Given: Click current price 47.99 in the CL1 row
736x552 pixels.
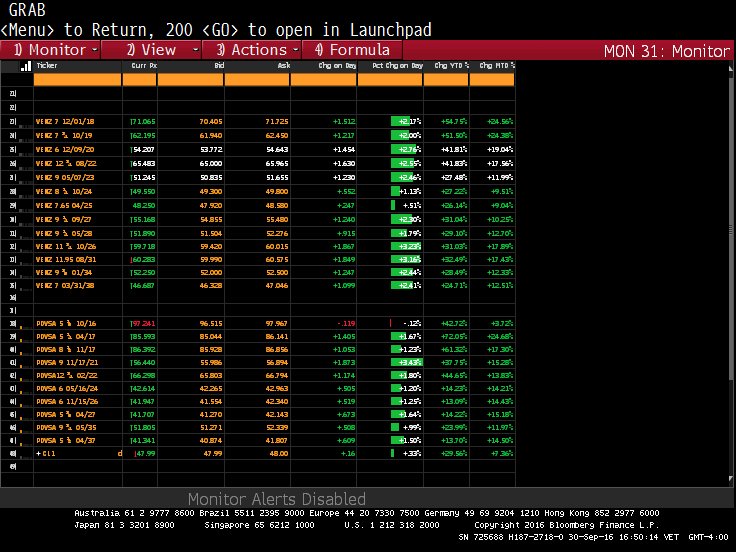Looking at the screenshot, I should pos(145,453).
